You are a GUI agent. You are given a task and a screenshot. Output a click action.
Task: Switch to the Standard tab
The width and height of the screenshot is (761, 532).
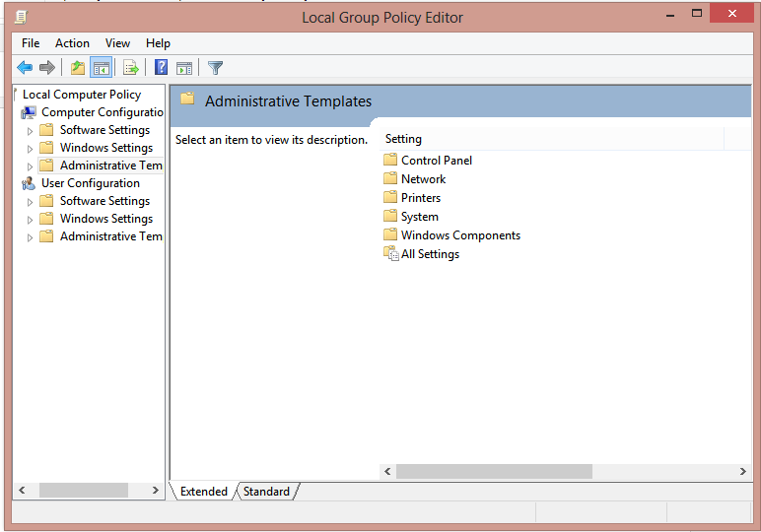tap(266, 492)
